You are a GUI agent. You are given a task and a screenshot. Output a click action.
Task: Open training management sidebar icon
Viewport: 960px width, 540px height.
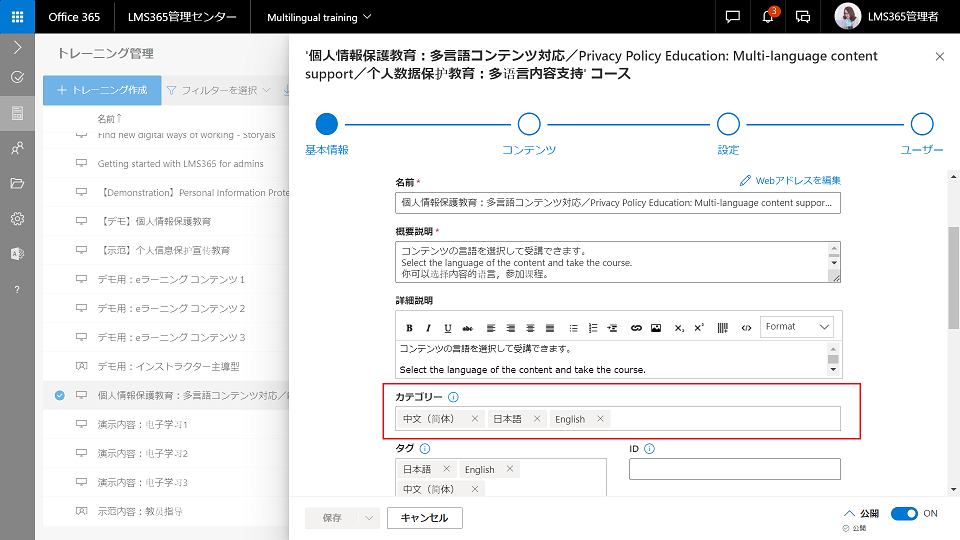coord(17,113)
